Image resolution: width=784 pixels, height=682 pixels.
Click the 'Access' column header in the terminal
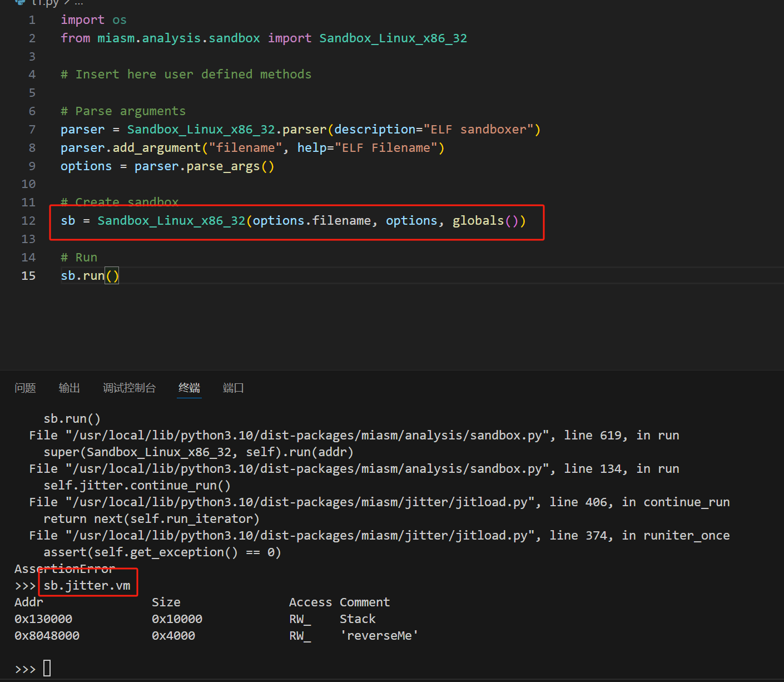point(311,602)
